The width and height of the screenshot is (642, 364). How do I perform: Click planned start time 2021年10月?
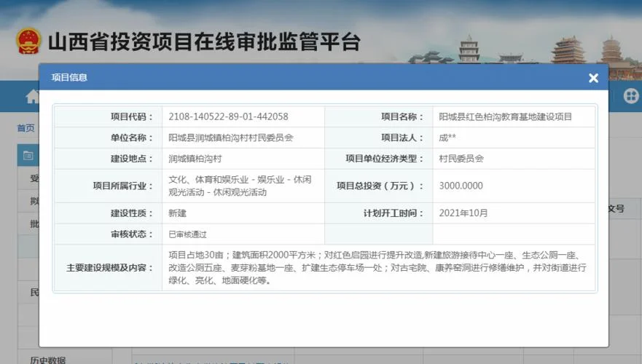(x=463, y=213)
